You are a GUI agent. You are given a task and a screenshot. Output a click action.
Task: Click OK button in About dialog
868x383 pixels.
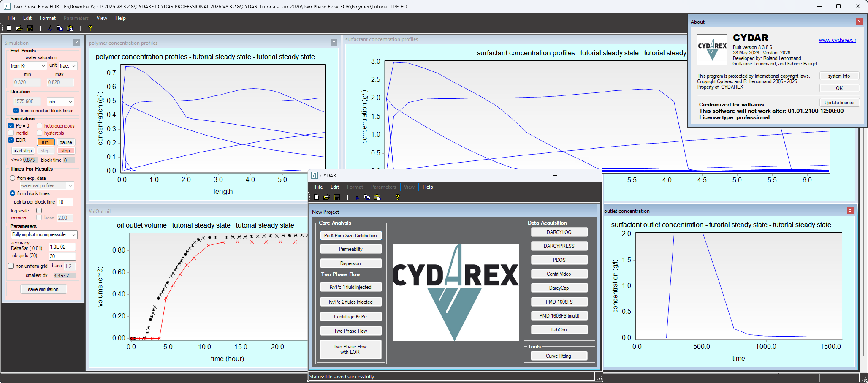pos(839,88)
